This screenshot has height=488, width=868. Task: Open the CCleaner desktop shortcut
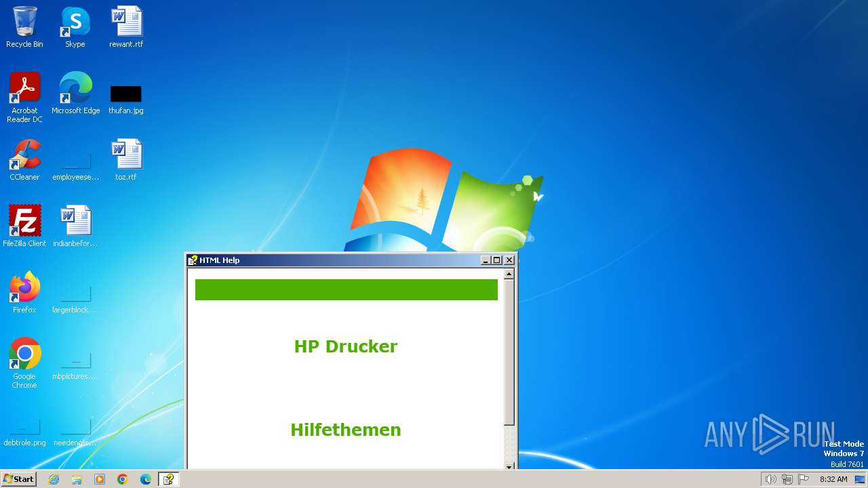pyautogui.click(x=24, y=160)
